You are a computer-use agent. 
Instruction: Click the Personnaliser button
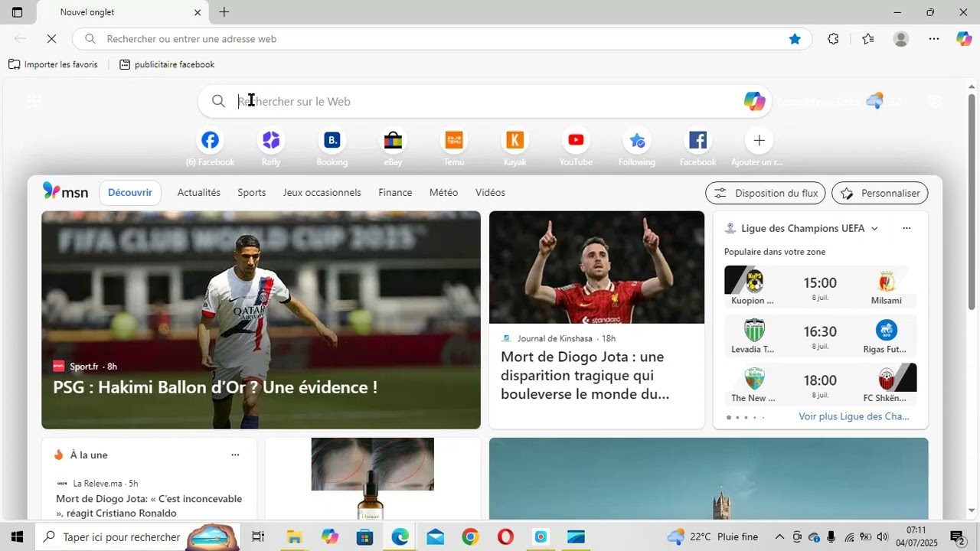click(880, 193)
